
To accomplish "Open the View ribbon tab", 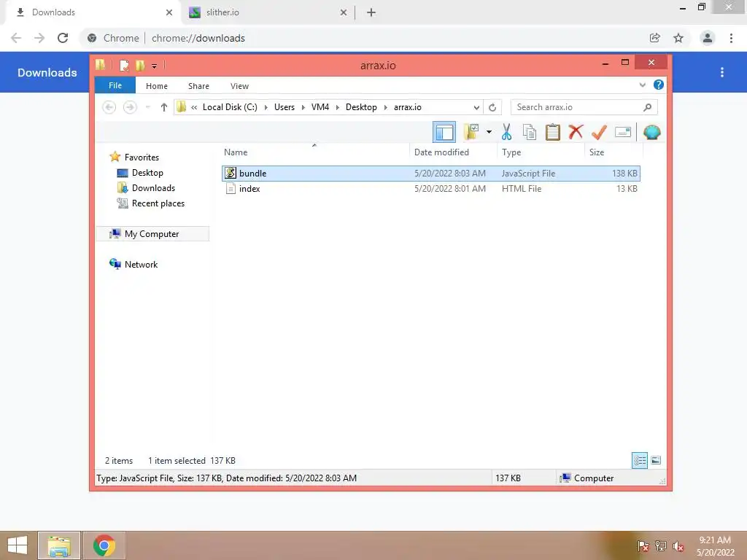I will pyautogui.click(x=239, y=86).
